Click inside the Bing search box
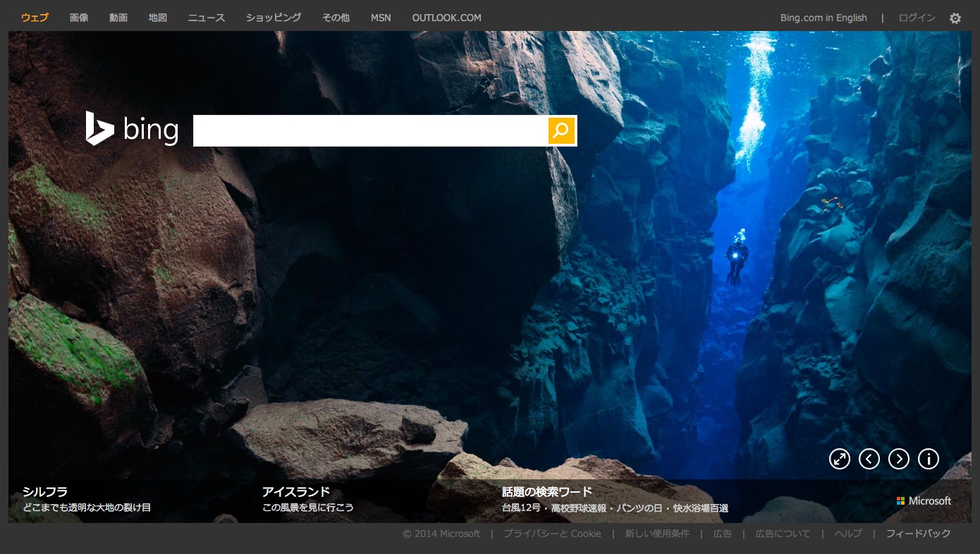 [x=370, y=130]
